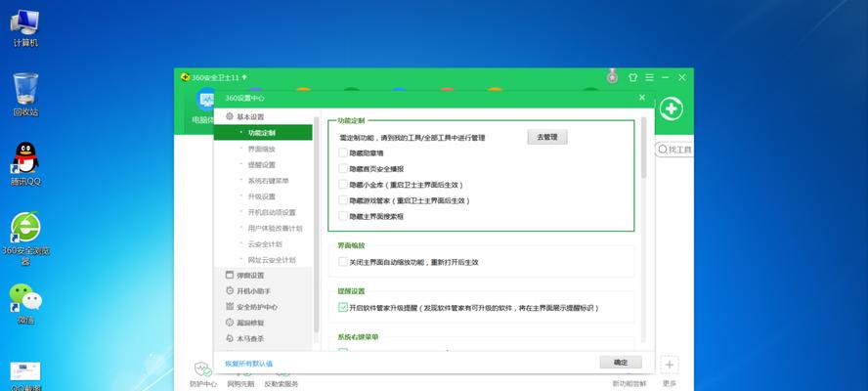This screenshot has width=868, height=391.
Task: Open 防护中心 shield icon at bottom
Action: pos(202,369)
